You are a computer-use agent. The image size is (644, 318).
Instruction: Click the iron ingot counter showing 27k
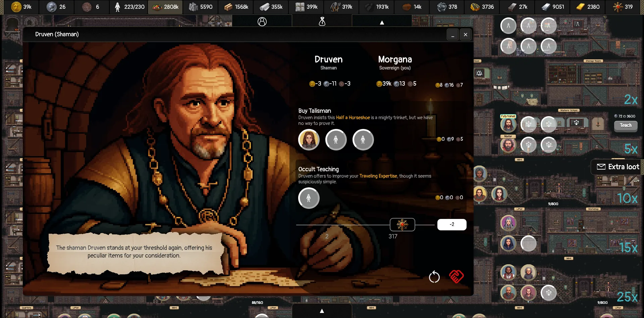(518, 6)
